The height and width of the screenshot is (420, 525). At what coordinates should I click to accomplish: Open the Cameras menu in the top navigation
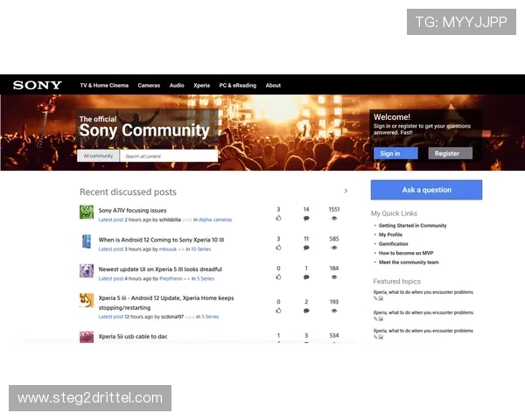point(149,86)
